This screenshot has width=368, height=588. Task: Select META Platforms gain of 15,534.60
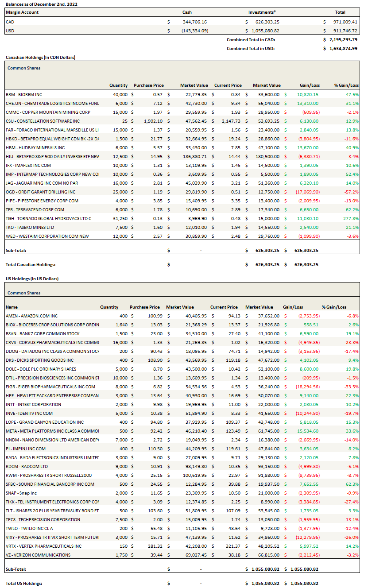point(306,431)
